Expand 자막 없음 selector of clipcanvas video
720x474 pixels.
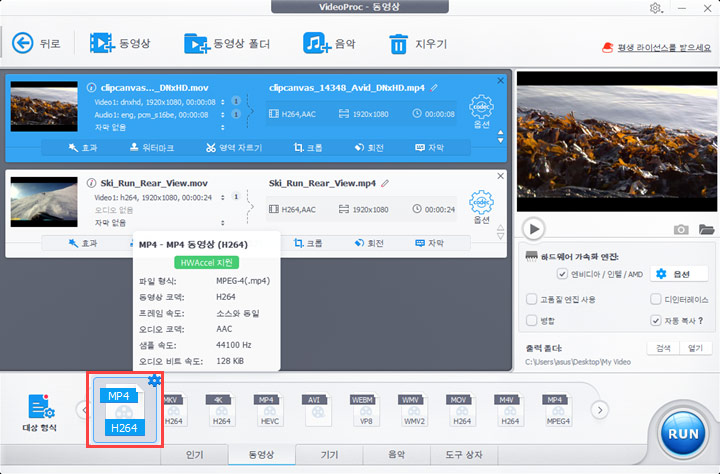point(223,127)
